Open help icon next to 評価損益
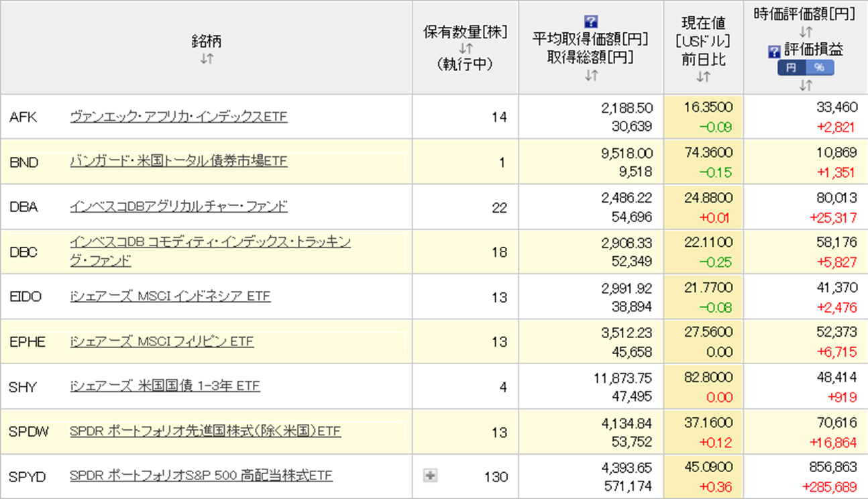The image size is (868, 499). click(774, 51)
